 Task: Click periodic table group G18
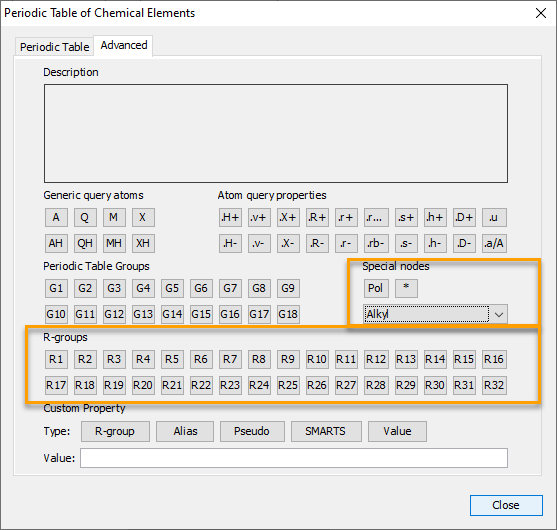288,314
